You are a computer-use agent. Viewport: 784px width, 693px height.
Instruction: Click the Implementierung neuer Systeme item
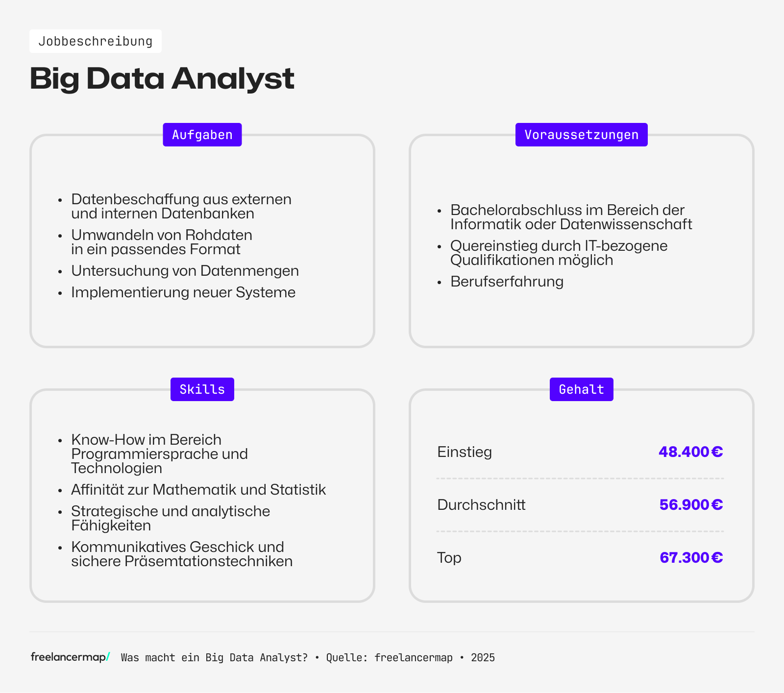pos(183,292)
